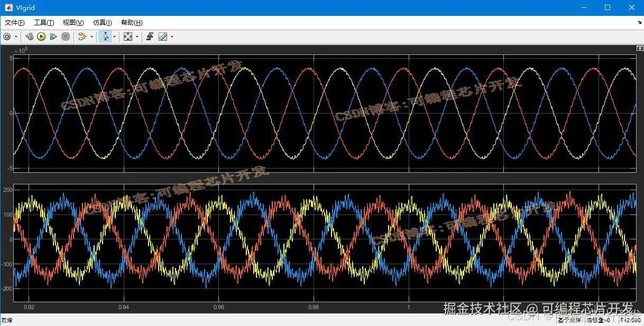This screenshot has height=326, width=644.
Task: Open the zoom tool dropdown arrow
Action: pos(114,36)
